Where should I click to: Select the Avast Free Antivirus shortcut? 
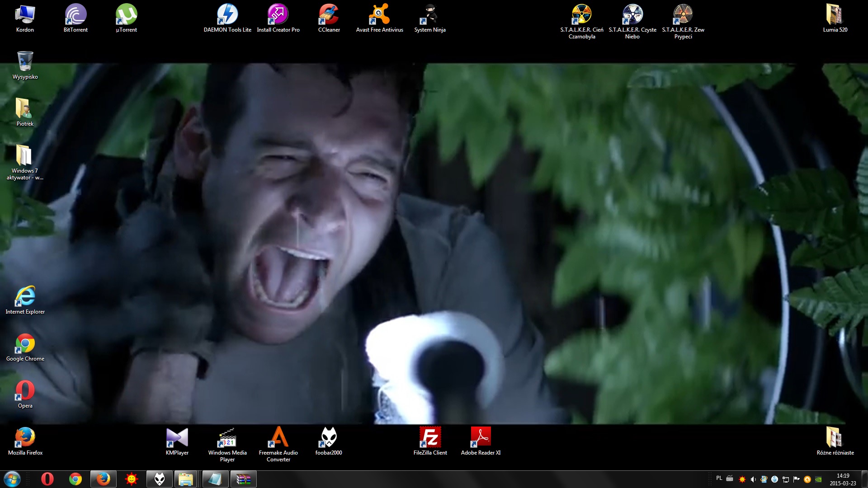379,18
